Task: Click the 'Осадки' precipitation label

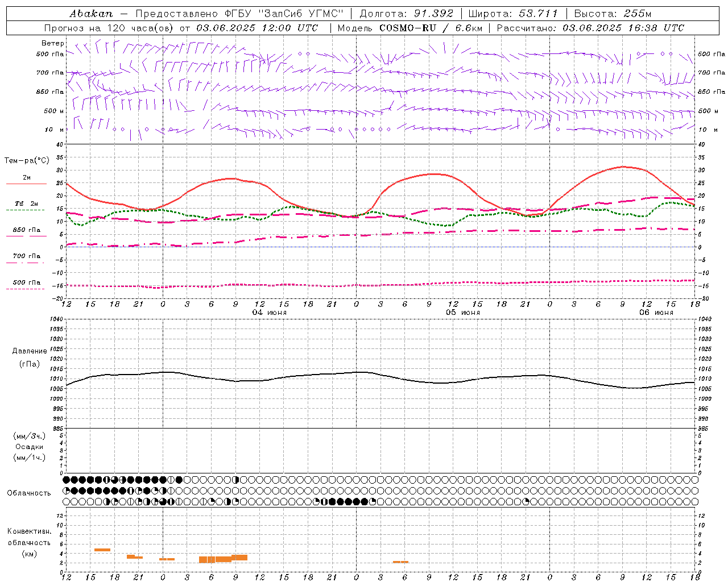Action: (x=29, y=447)
